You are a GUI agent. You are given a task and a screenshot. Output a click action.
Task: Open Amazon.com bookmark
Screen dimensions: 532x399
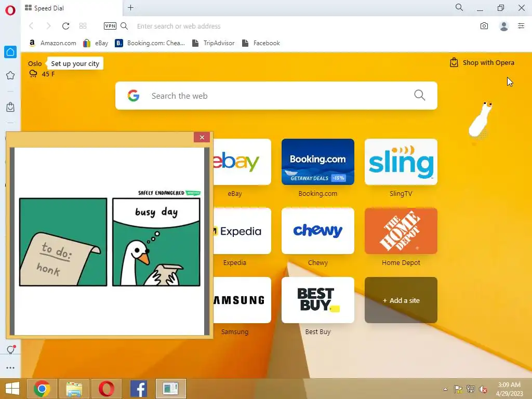(52, 43)
